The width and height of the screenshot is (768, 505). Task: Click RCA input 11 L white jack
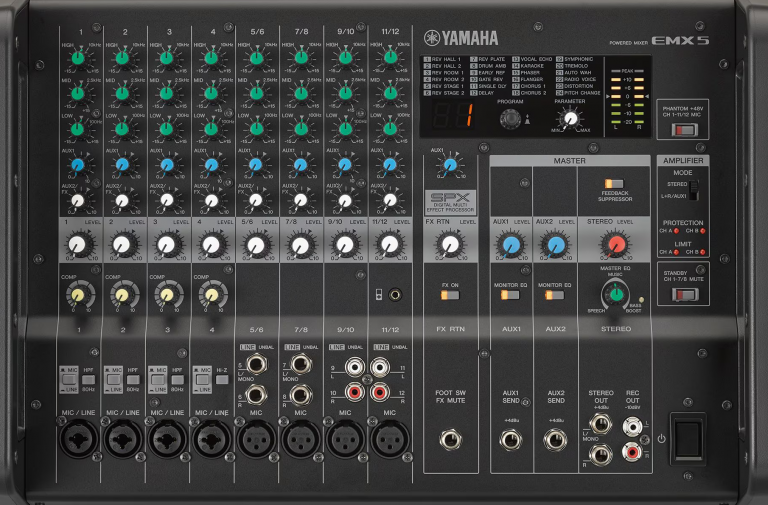(x=380, y=366)
